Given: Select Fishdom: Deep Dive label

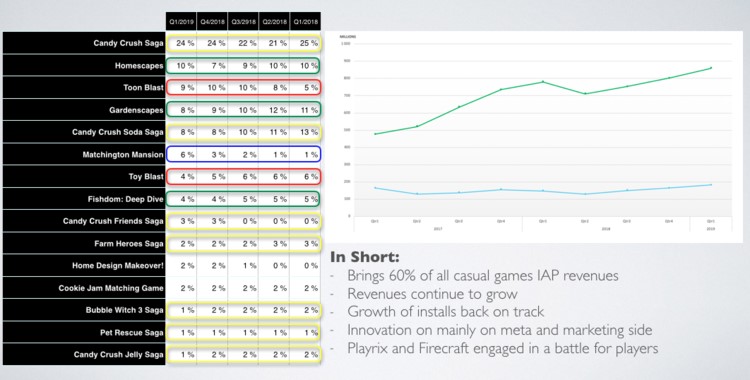Looking at the screenshot, I should [x=125, y=199].
